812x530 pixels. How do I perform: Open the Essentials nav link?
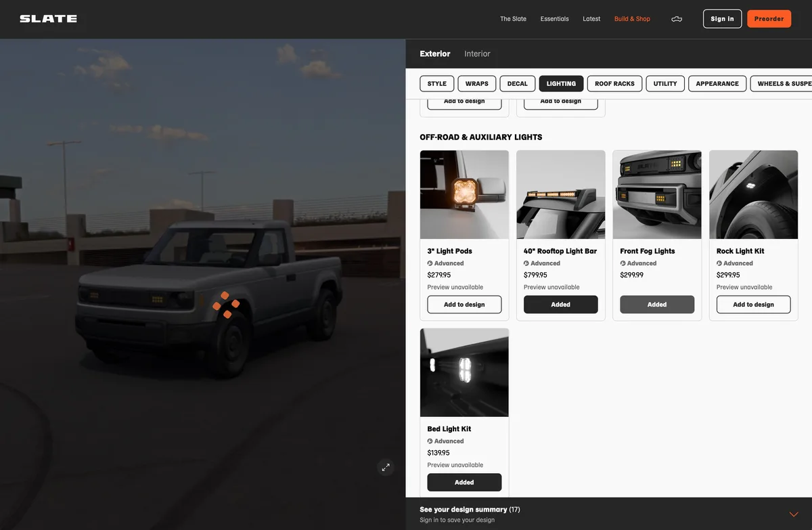[554, 19]
